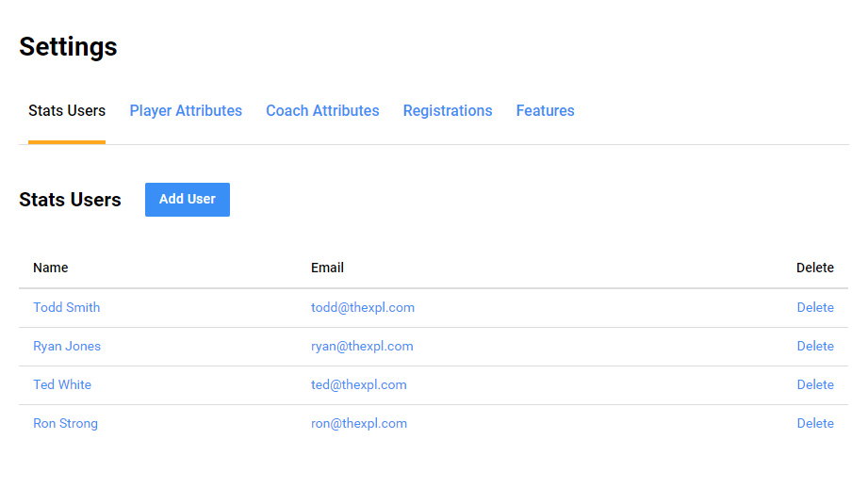Screen dimensions: 868x488
Task: Open the Features tab
Action: 545,111
